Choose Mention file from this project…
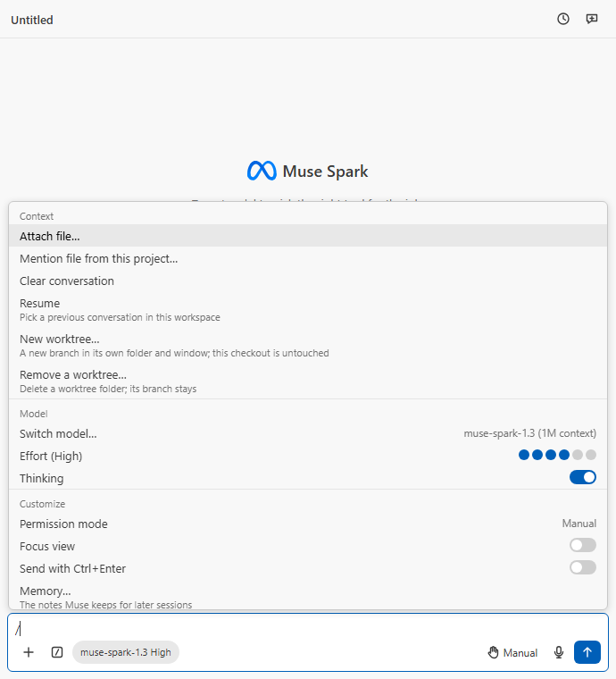Viewport: 616px width, 679px height. (x=308, y=258)
